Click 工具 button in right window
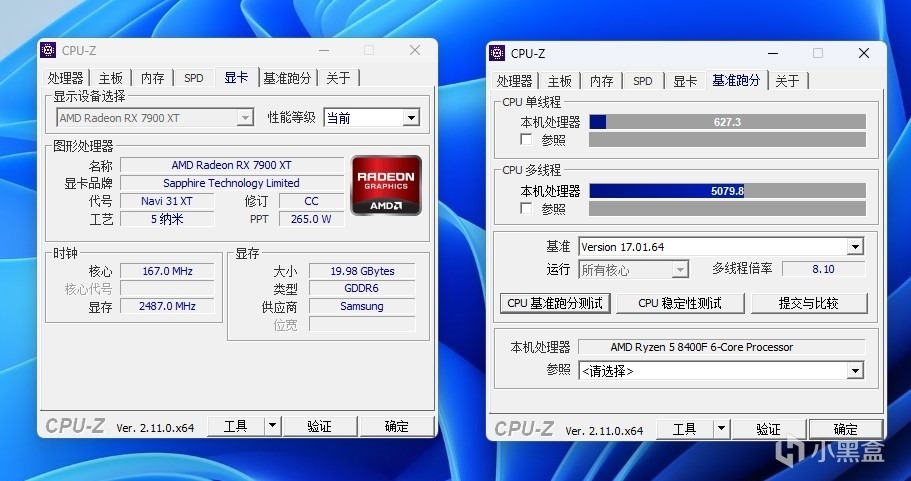The image size is (911, 481). tap(685, 429)
